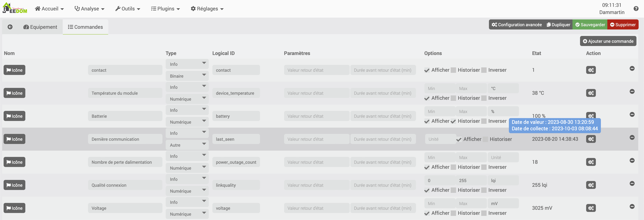
Task: Click Ajouter une commande button
Action: [608, 41]
